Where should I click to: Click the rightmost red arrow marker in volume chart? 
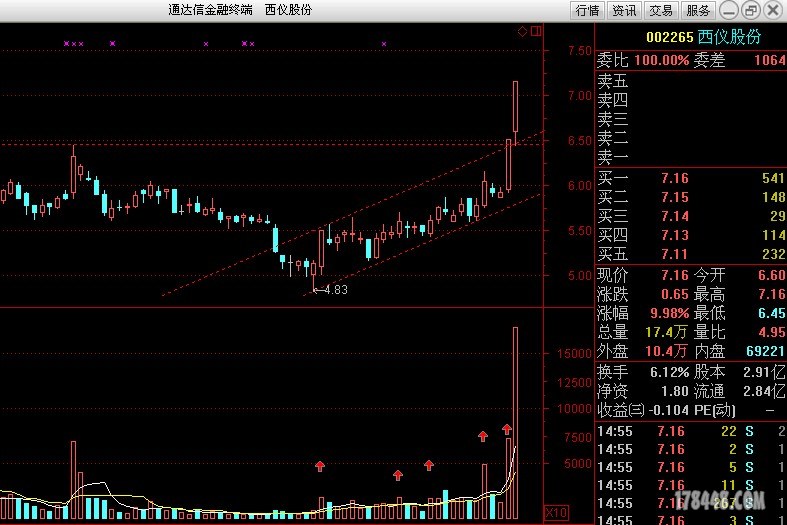pyautogui.click(x=508, y=430)
